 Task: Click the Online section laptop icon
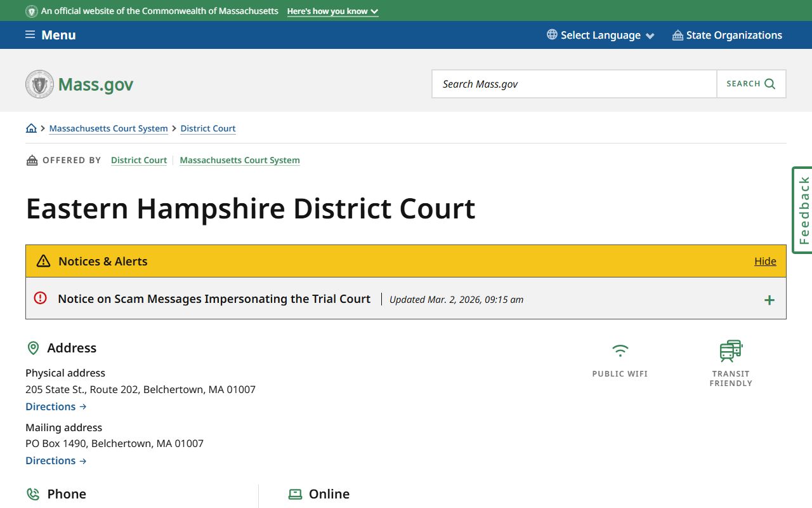coord(295,494)
